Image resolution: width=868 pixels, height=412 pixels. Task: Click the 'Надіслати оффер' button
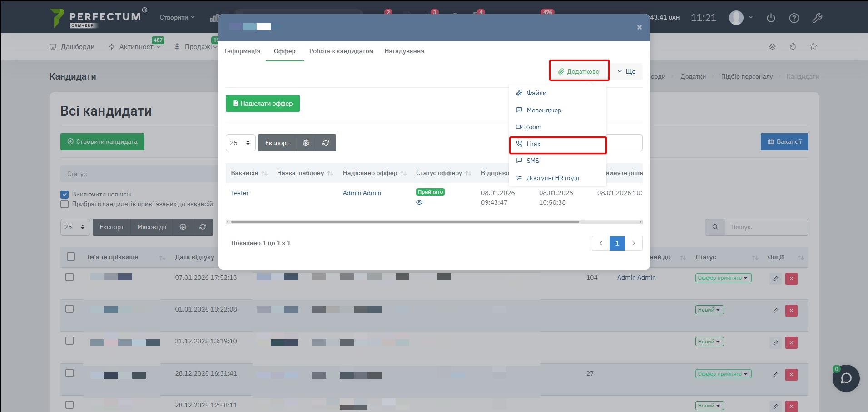coord(263,103)
